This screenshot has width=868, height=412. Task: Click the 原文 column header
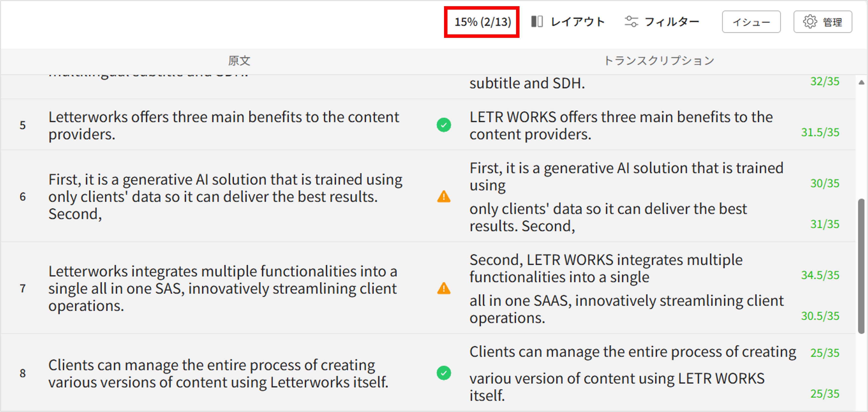(x=239, y=61)
